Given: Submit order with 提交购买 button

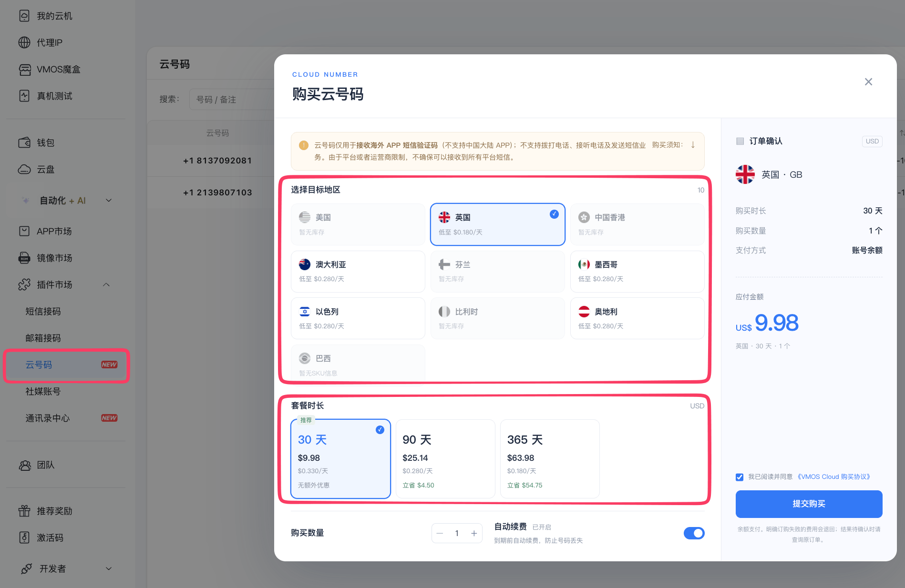Looking at the screenshot, I should coord(809,504).
